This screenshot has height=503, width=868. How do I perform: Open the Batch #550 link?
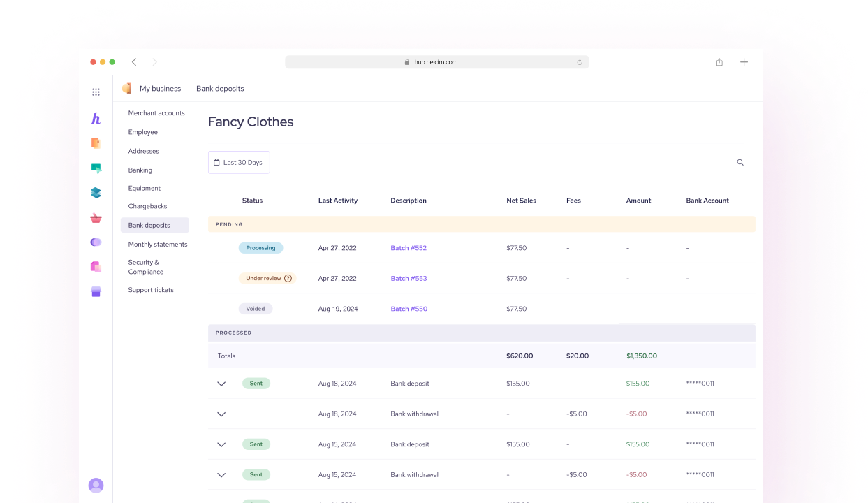(409, 309)
